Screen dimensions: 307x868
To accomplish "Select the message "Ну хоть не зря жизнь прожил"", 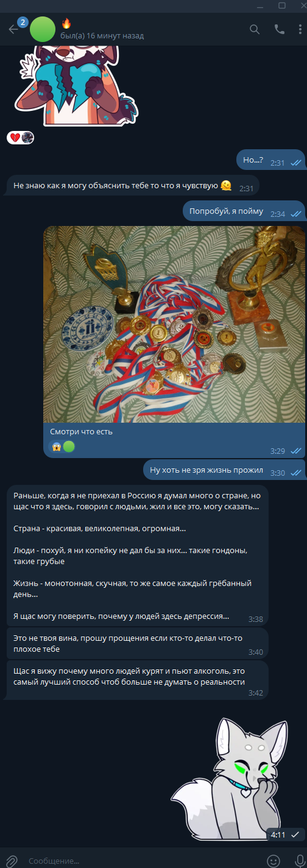I will click(224, 470).
